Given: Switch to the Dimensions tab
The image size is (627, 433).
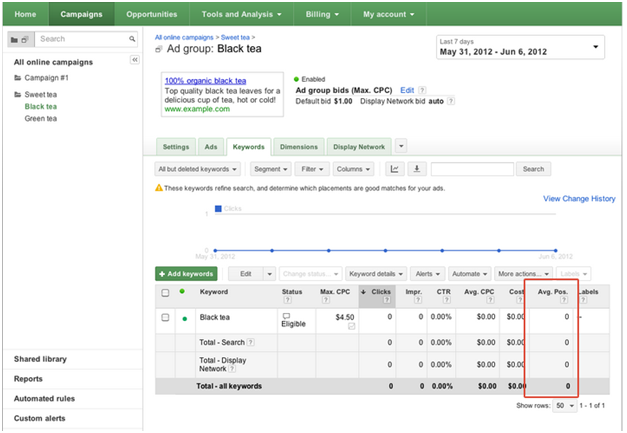Looking at the screenshot, I should click(x=297, y=146).
